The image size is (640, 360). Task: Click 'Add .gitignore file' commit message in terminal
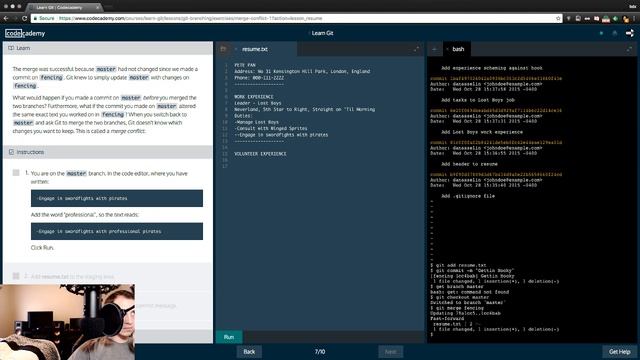(468, 196)
